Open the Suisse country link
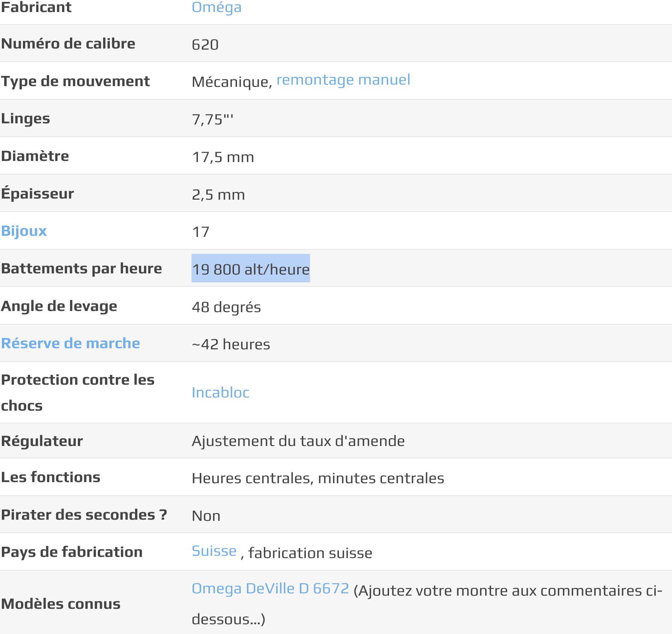This screenshot has width=672, height=634. [x=214, y=551]
